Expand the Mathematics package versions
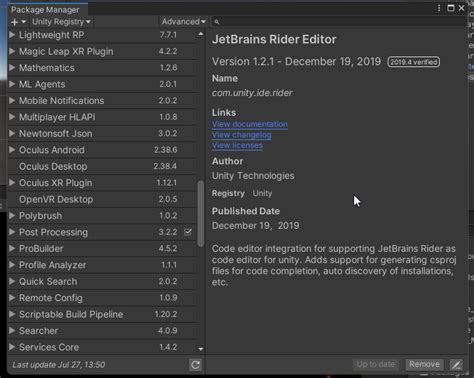The height and width of the screenshot is (378, 474). (x=12, y=68)
